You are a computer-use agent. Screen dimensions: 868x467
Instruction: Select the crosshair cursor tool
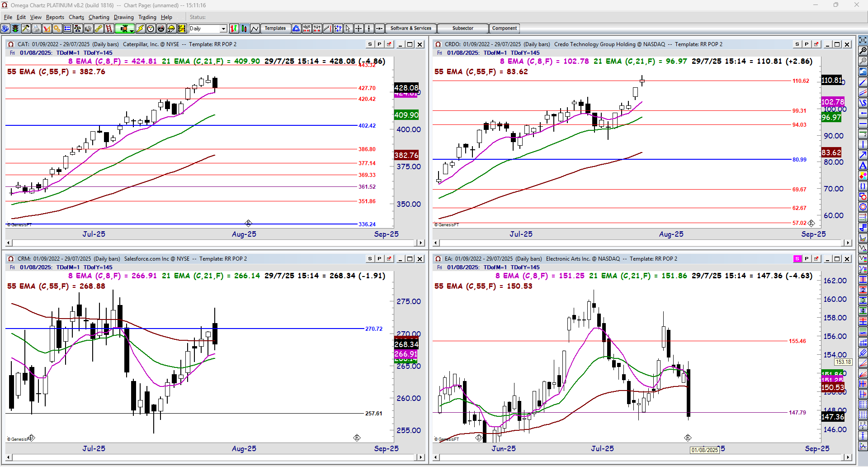click(359, 29)
